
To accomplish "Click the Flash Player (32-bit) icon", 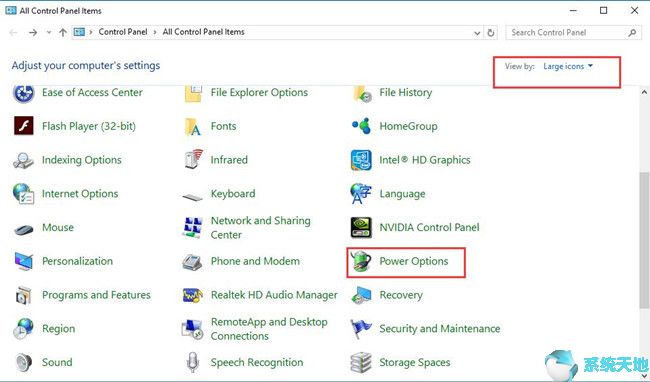I will [24, 126].
